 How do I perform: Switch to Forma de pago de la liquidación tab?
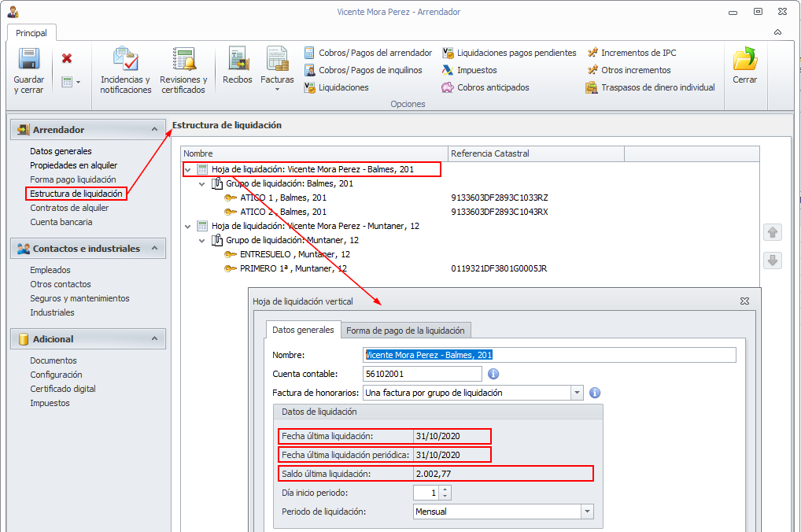(405, 331)
